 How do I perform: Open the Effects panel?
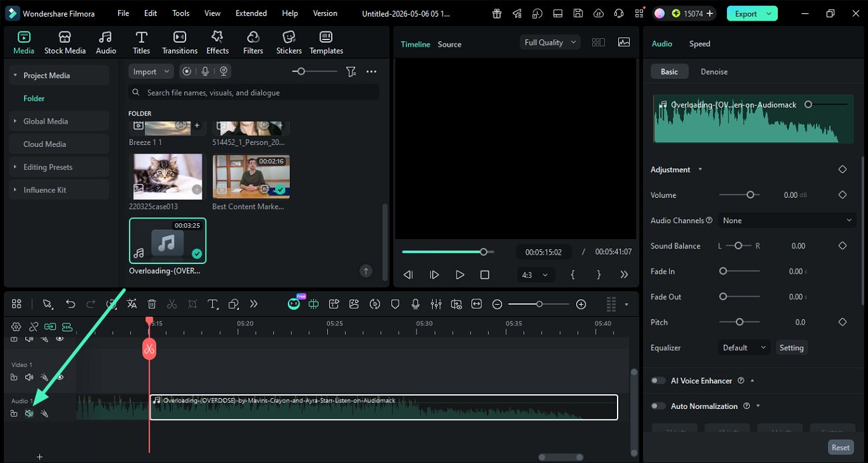pos(217,43)
